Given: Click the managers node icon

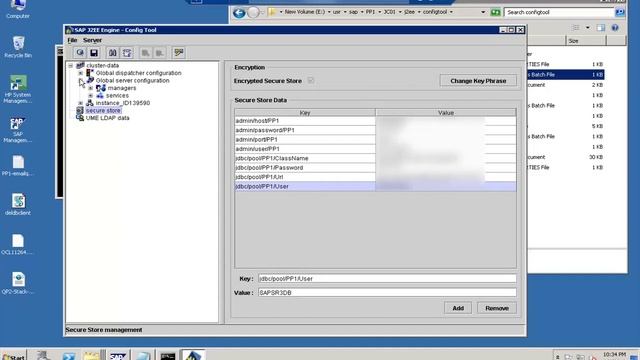Looking at the screenshot, I should 100,88.
